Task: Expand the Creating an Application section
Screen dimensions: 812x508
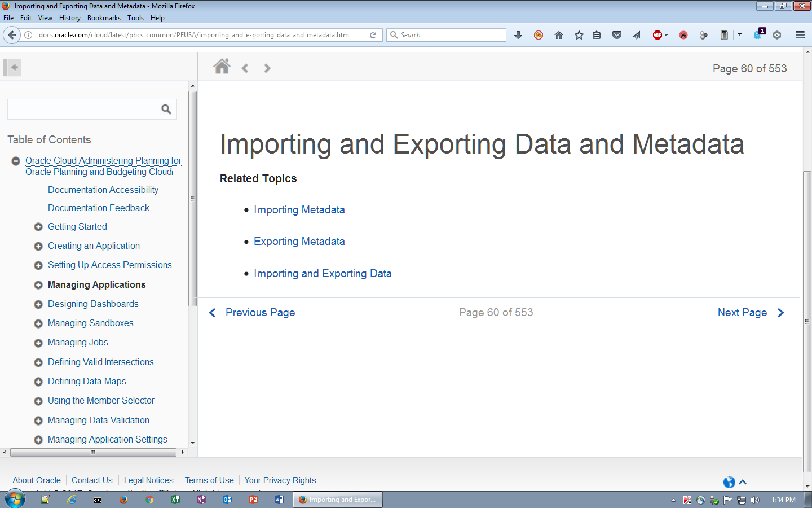Action: [x=38, y=246]
